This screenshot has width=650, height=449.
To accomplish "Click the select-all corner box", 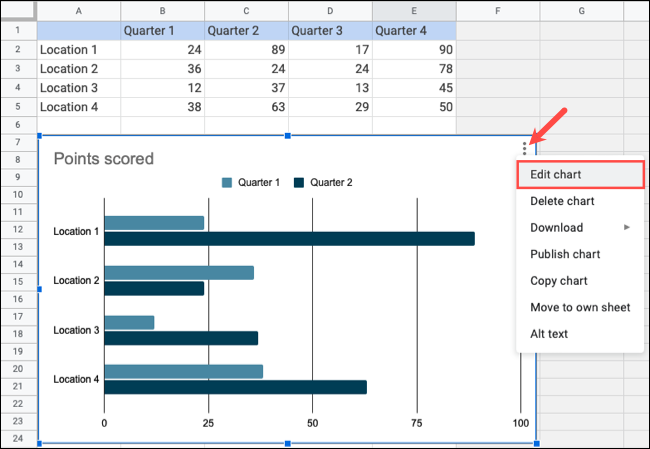I will 18,10.
